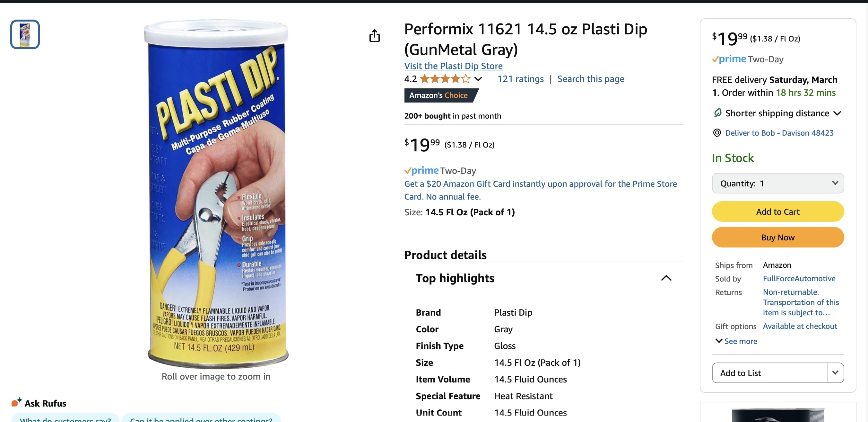
Task: Click the Add to List button
Action: pyautogui.click(x=770, y=373)
